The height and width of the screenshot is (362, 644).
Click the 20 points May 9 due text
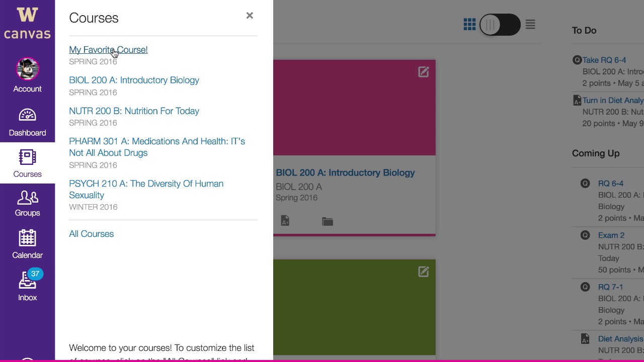click(x=613, y=123)
